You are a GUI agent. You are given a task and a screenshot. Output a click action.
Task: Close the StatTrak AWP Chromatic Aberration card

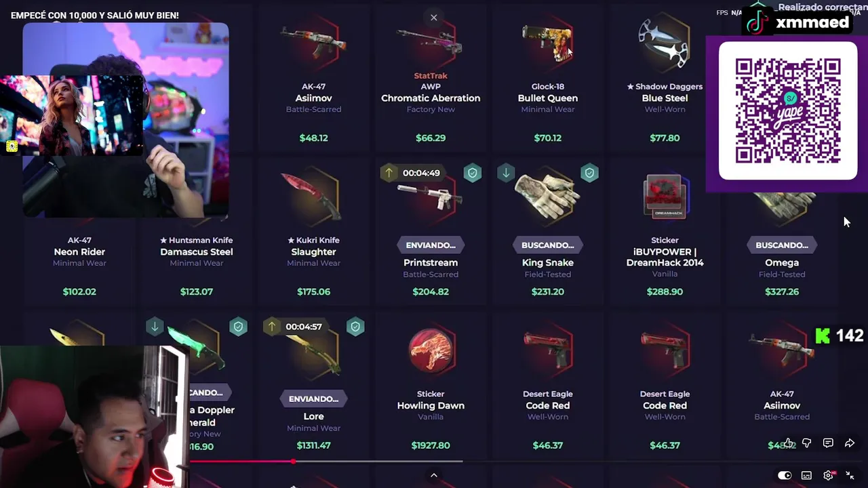[x=434, y=18]
